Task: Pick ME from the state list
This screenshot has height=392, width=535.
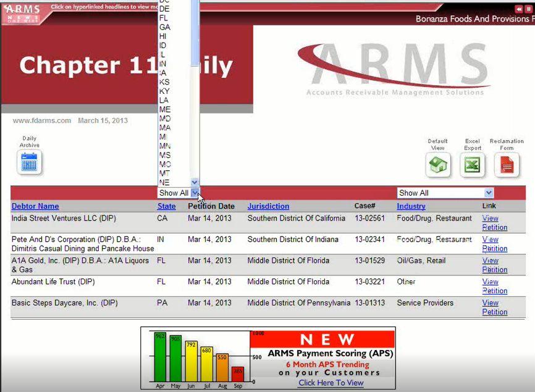Action: coord(165,109)
